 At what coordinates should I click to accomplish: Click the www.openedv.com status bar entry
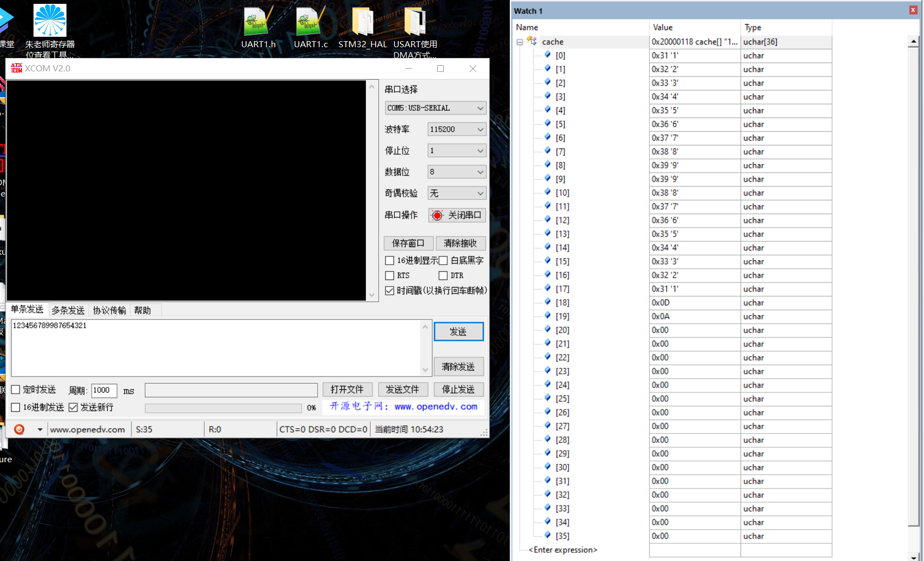(x=87, y=429)
